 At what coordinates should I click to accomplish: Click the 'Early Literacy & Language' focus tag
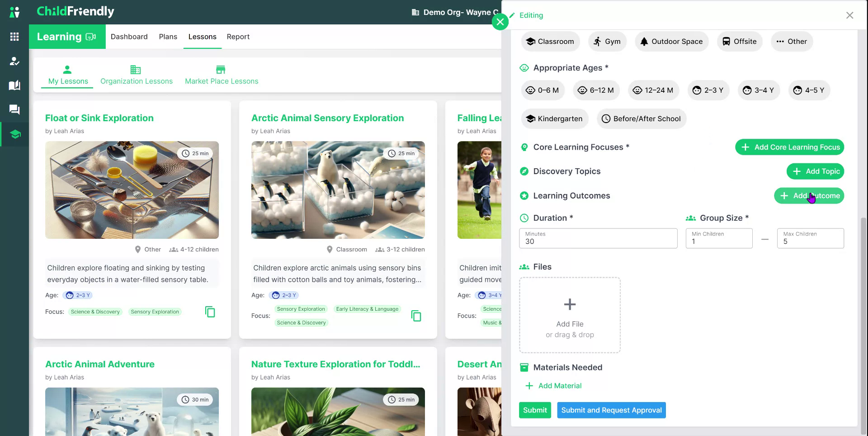point(367,309)
